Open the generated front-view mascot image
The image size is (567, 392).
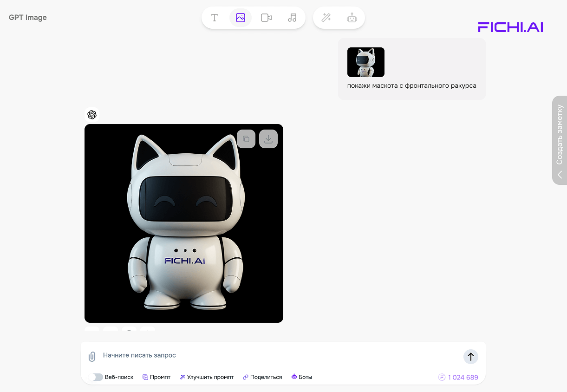click(184, 223)
